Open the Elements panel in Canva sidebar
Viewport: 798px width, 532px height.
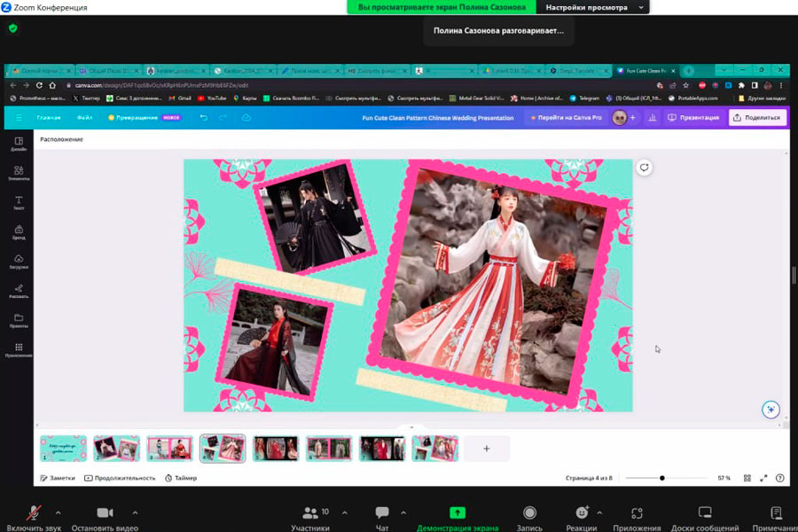coord(19,173)
